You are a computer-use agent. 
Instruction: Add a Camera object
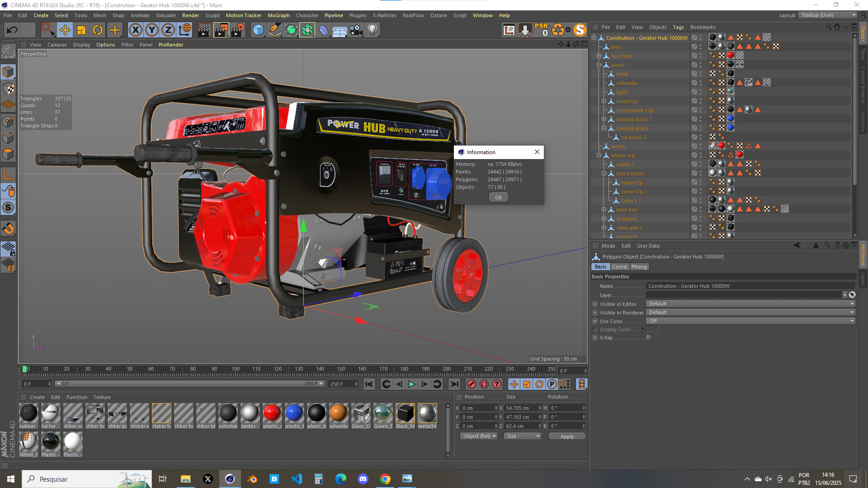pyautogui.click(x=356, y=30)
